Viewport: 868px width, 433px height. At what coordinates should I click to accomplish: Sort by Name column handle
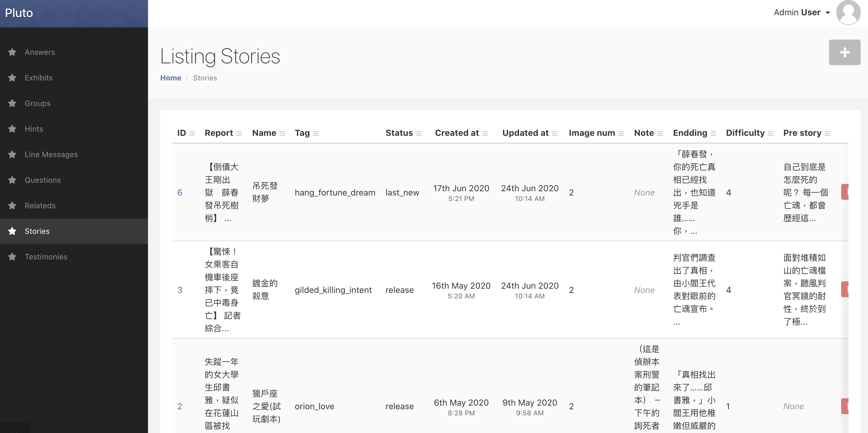[282, 133]
